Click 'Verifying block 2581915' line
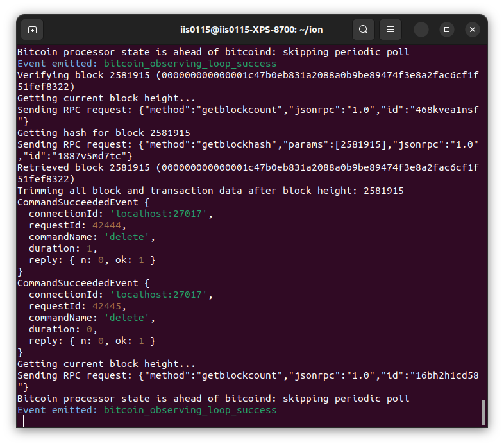The height and width of the screenshot is (446, 504). tap(248, 81)
